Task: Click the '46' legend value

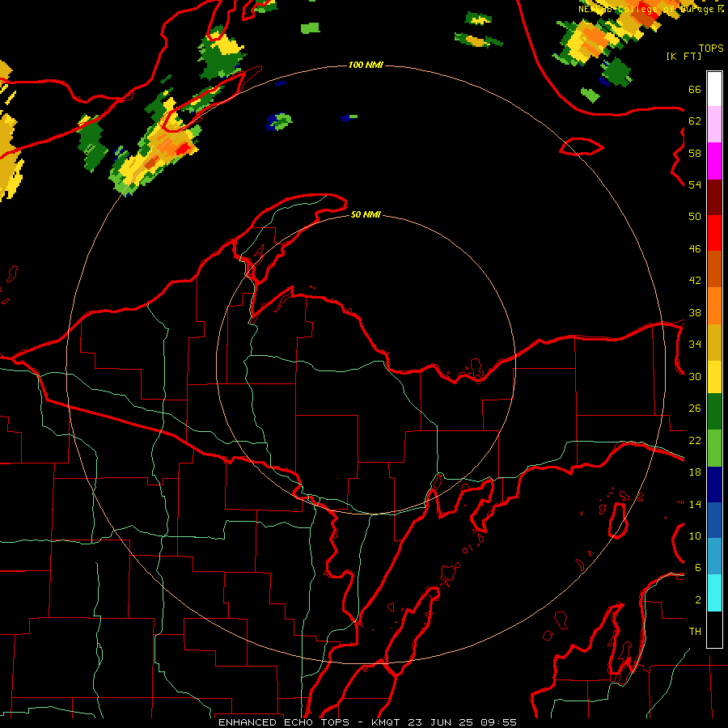Action: pos(695,249)
